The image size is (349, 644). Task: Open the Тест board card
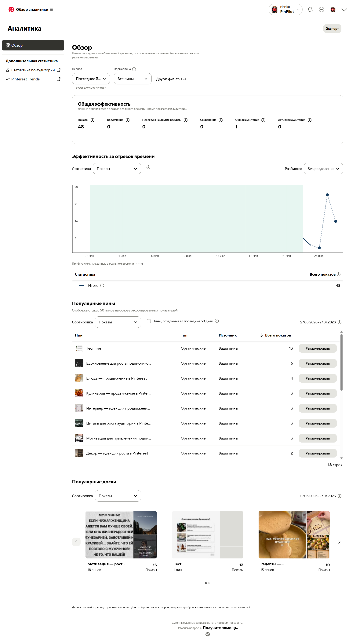point(208,541)
